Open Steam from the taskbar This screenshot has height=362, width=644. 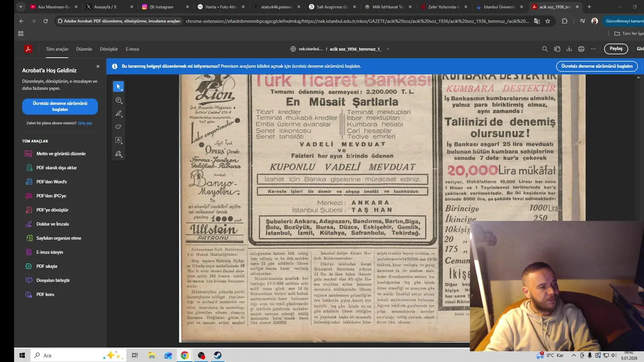coord(217,355)
